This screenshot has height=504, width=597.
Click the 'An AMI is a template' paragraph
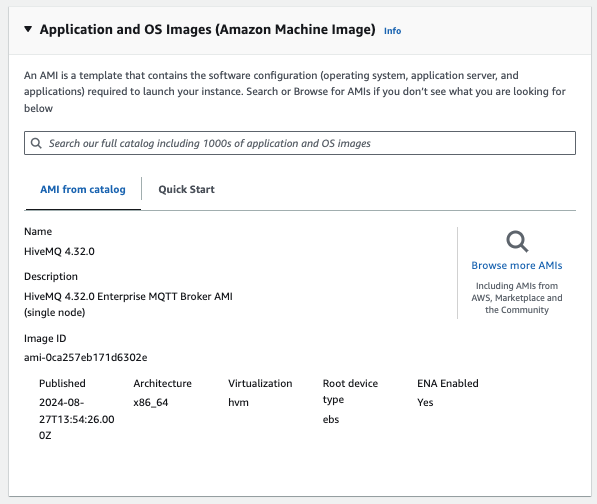(295, 92)
